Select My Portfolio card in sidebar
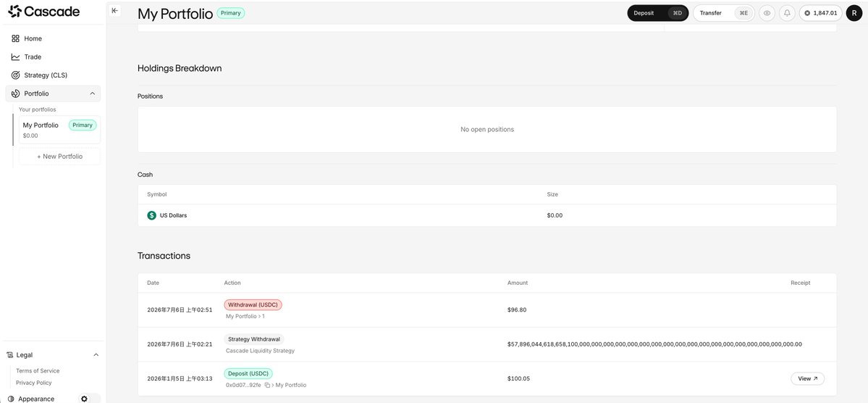The image size is (868, 403). [x=60, y=130]
